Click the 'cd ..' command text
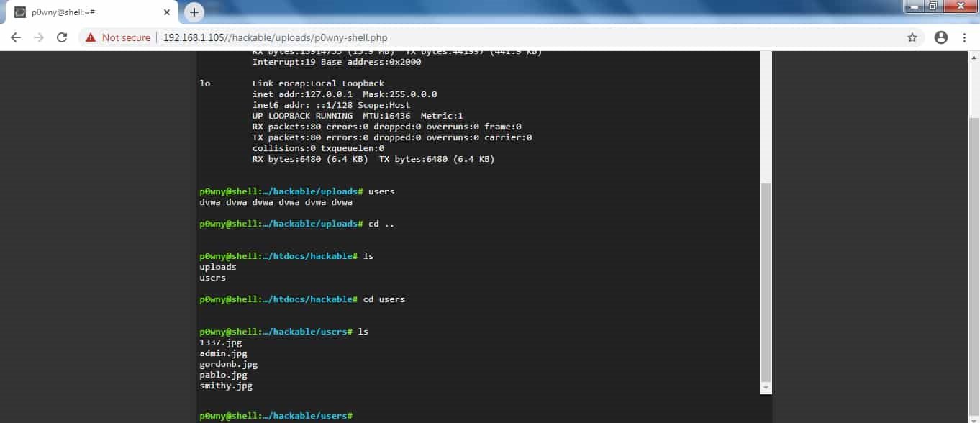 point(381,224)
